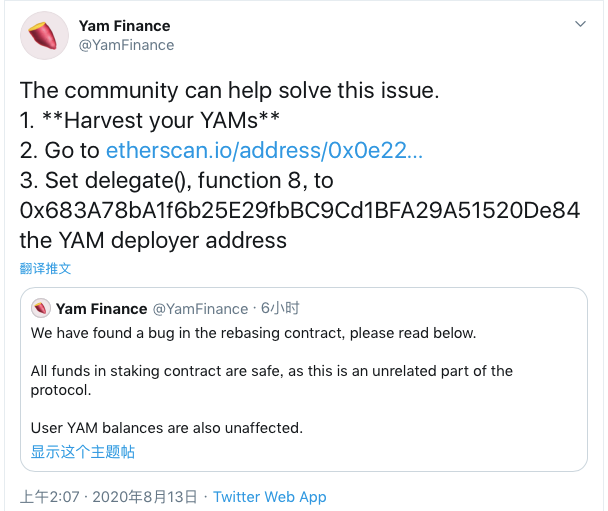
Task: Click "User YAM balances are also unaffected" line
Action: point(166,428)
